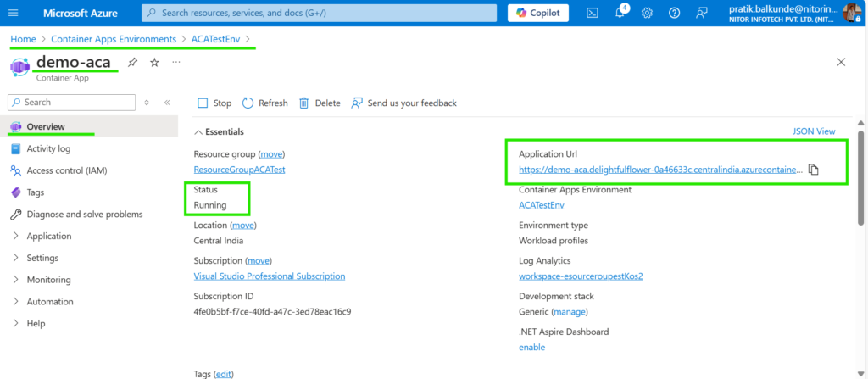This screenshot has width=868, height=379.
Task: Click move link next to Subscription
Action: pyautogui.click(x=258, y=260)
